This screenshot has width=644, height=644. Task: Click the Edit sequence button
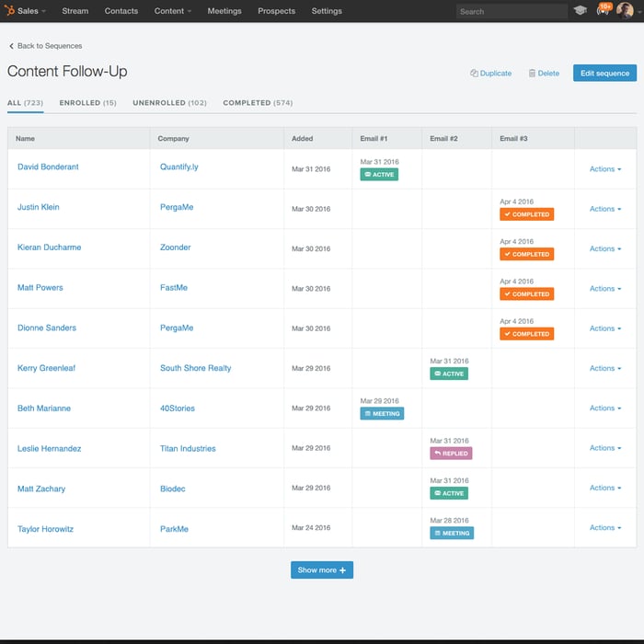604,74
